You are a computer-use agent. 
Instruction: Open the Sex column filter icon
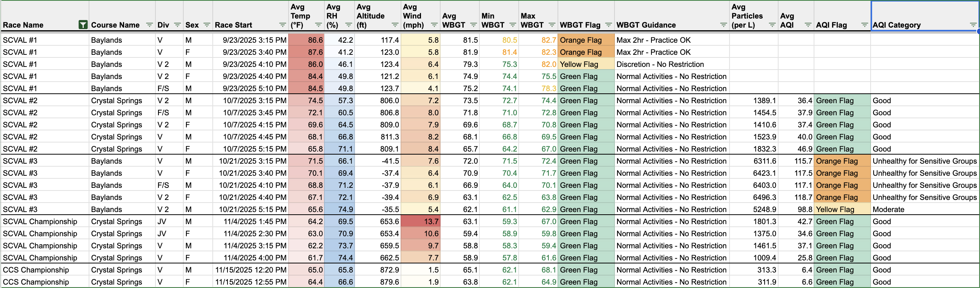[207, 25]
